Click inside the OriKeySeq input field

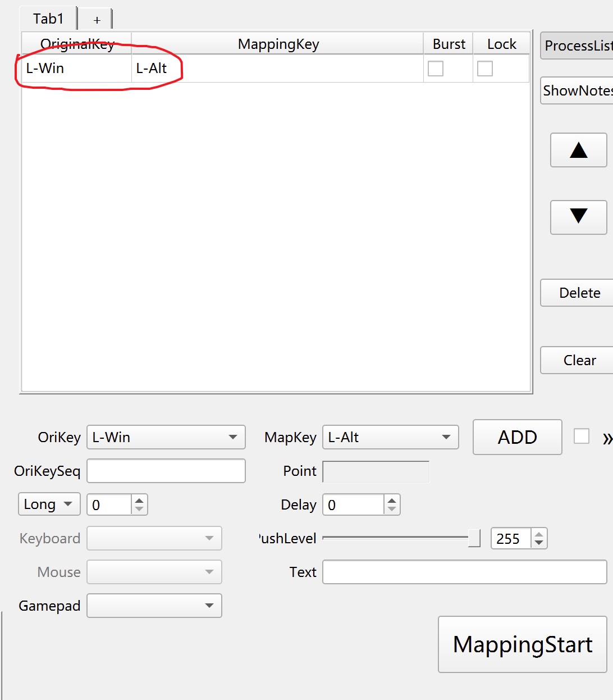166,471
